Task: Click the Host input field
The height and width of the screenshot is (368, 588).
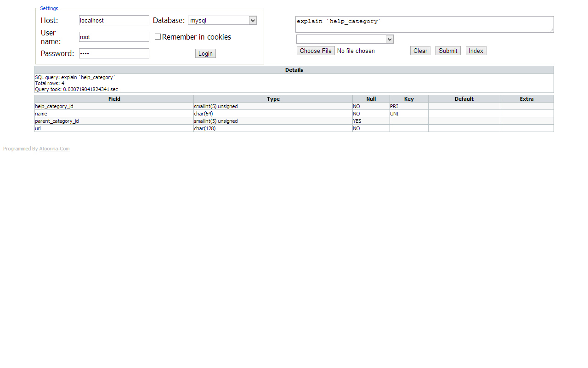Action: click(114, 20)
